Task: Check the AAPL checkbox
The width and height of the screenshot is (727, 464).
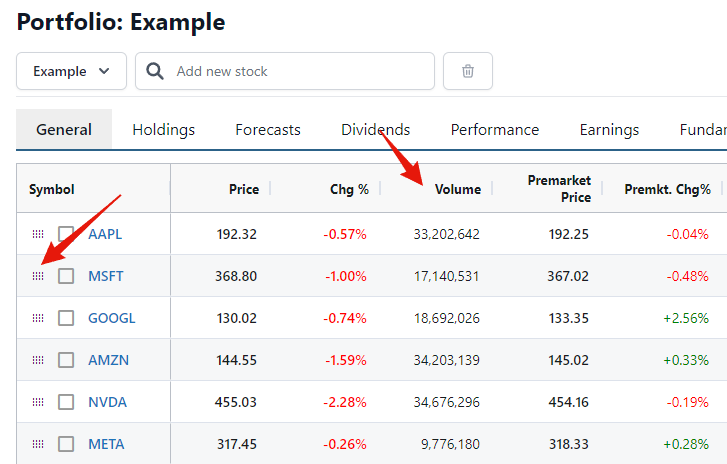Action: click(x=66, y=234)
